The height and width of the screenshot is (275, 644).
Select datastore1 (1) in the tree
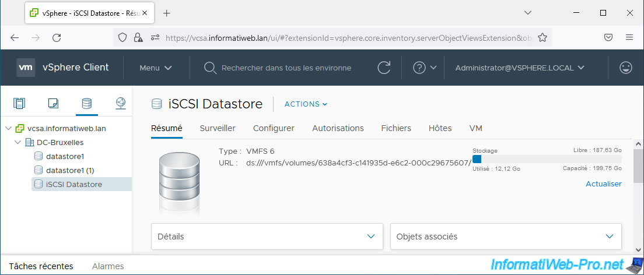point(70,170)
